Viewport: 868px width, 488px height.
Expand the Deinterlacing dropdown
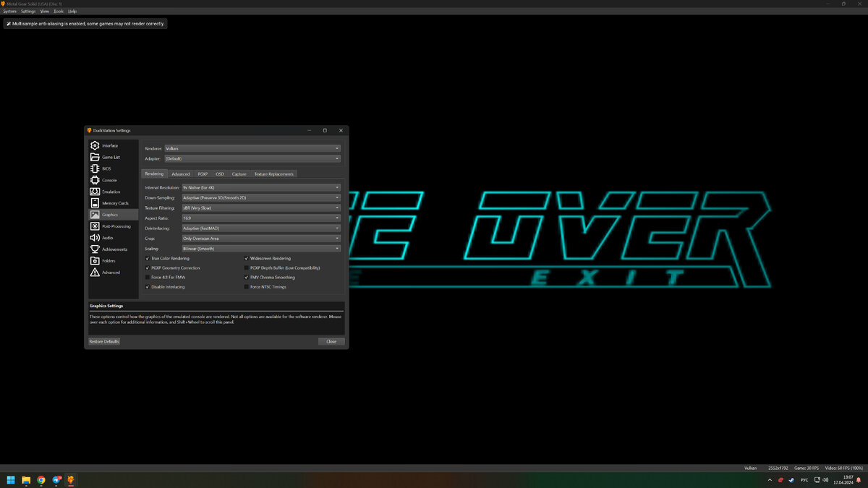click(260, 228)
